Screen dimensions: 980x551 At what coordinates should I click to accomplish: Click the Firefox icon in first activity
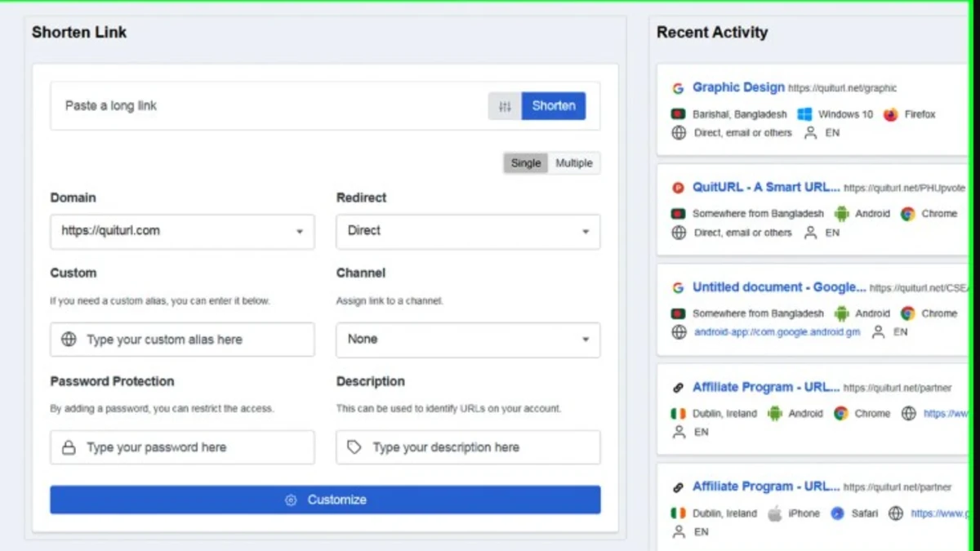point(890,114)
